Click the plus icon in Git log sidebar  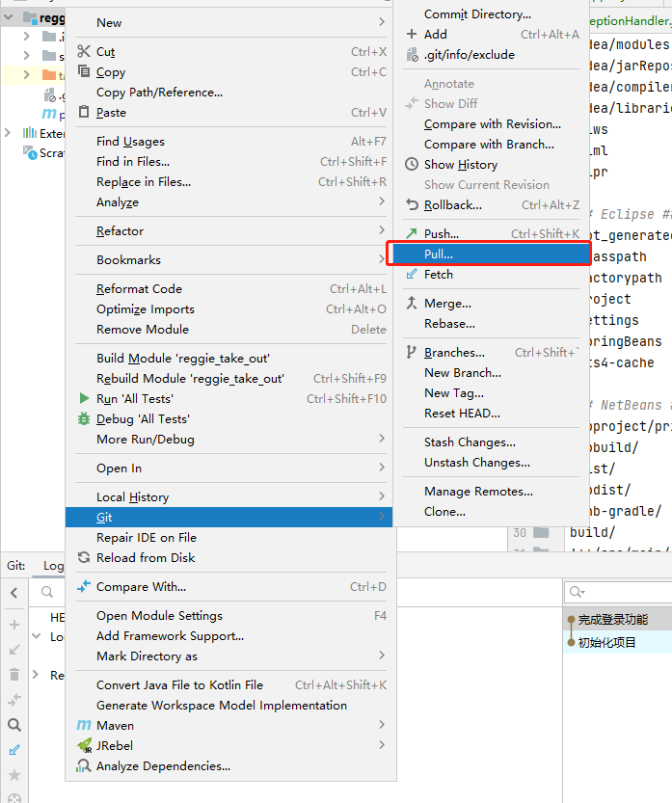[x=14, y=625]
